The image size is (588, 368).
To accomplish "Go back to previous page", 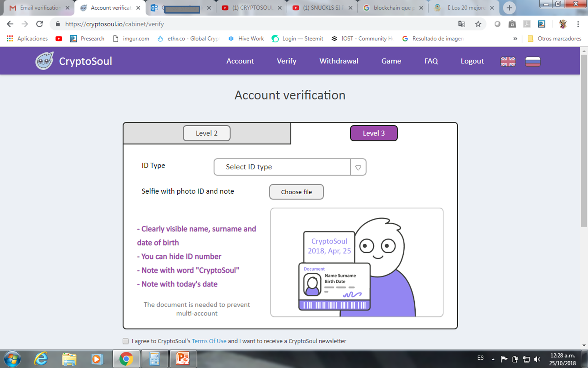I will tap(10, 24).
